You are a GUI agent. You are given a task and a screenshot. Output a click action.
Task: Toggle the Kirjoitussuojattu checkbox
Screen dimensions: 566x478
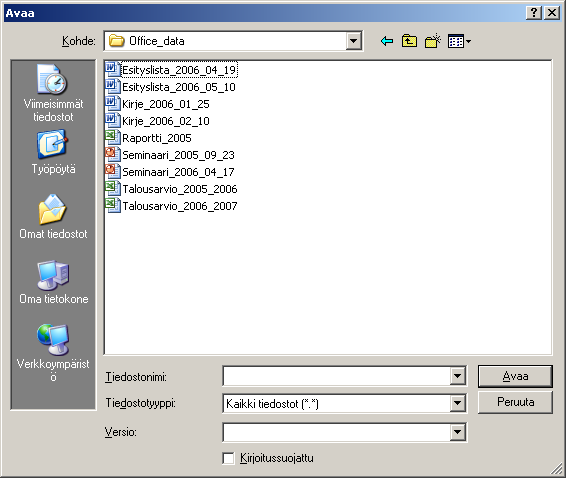click(228, 458)
